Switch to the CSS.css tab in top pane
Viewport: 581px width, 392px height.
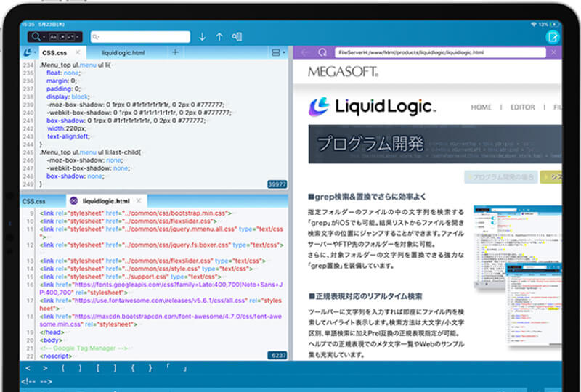(x=54, y=53)
